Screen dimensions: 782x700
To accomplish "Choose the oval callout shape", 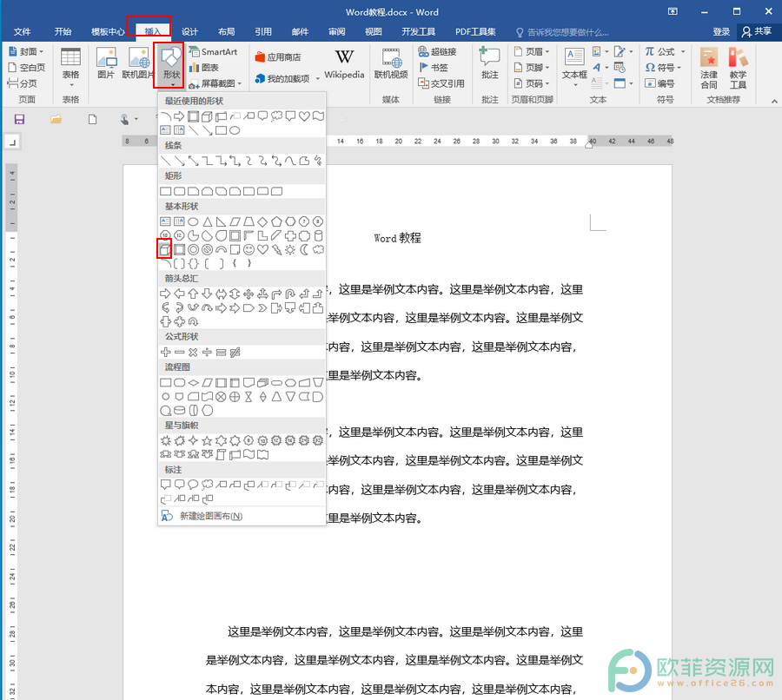I will (193, 484).
